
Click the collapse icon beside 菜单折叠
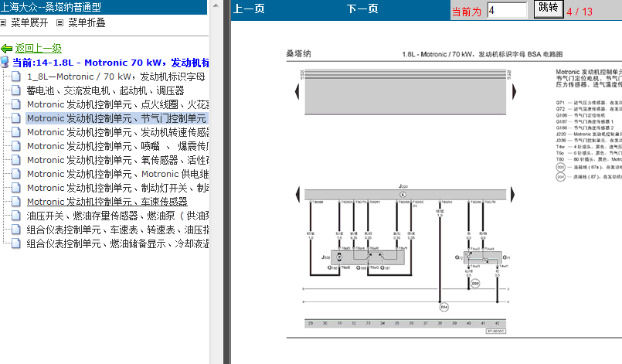click(x=60, y=23)
